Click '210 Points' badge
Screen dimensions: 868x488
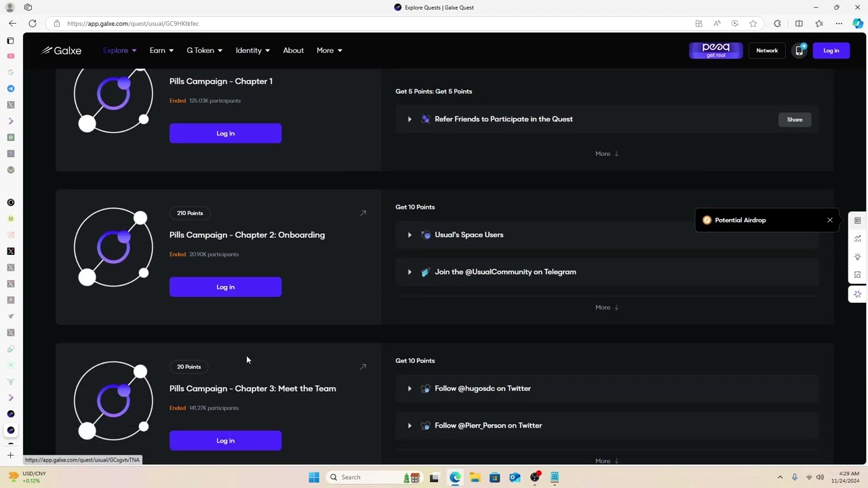[190, 213]
